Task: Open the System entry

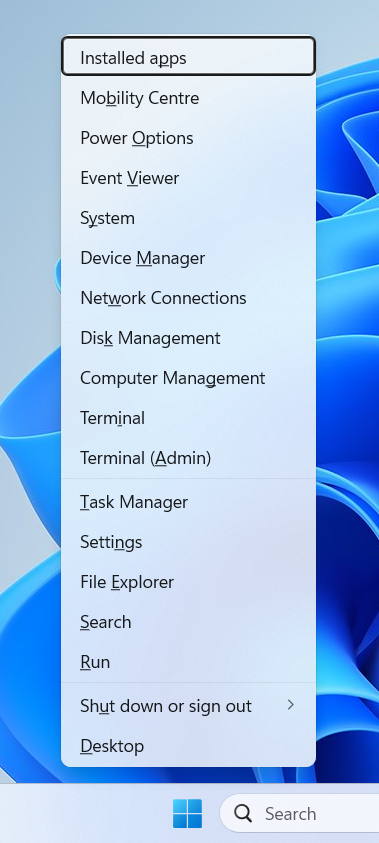Action: point(188,218)
